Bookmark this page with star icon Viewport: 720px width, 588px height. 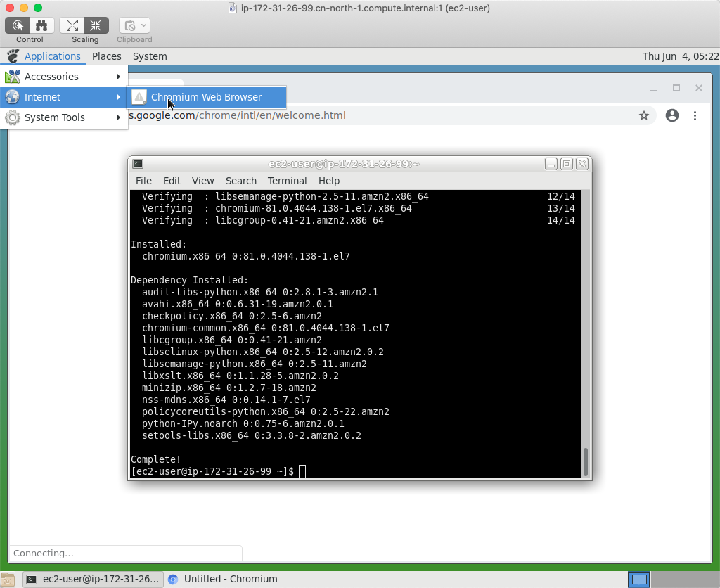click(644, 115)
